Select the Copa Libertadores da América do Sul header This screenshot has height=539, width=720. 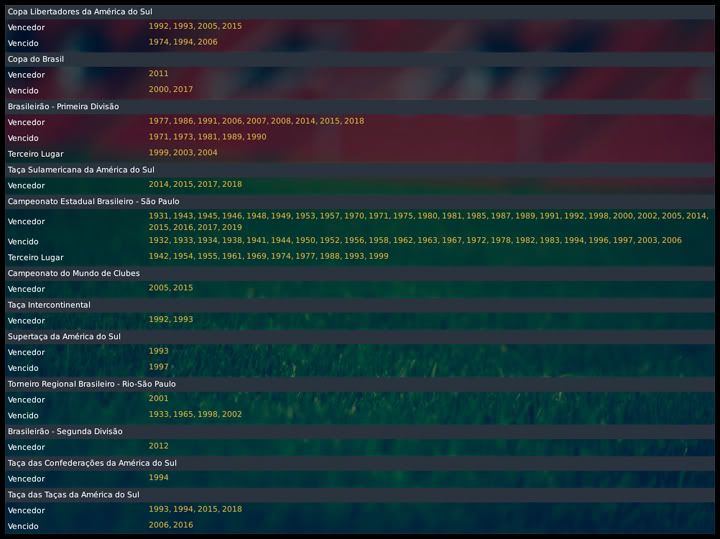(80, 11)
